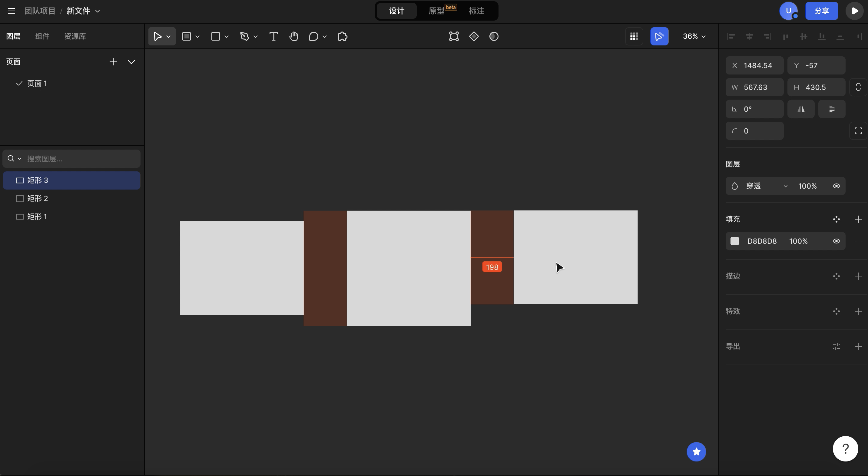Select the Rectangle shape tool
This screenshot has width=868, height=476.
[215, 36]
